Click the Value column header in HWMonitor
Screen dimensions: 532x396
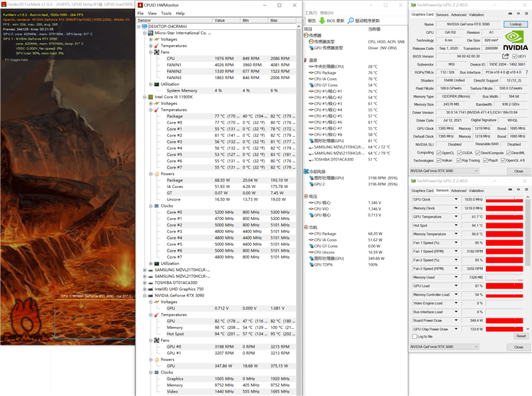pyautogui.click(x=226, y=21)
